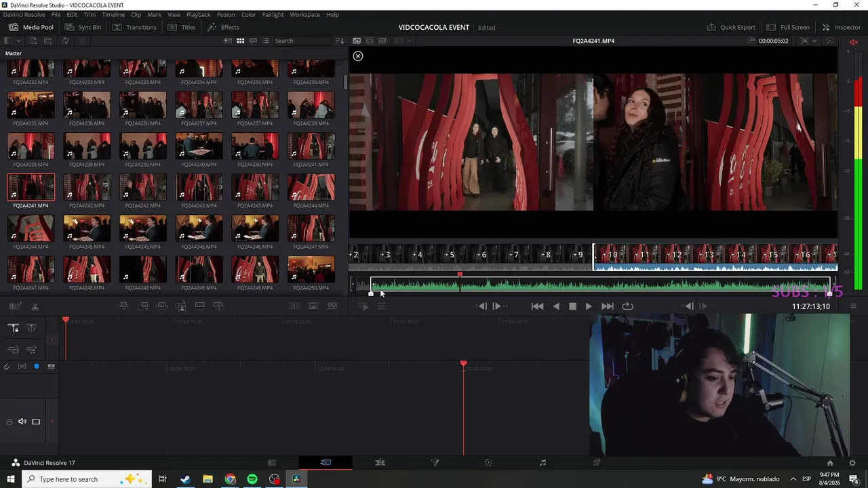This screenshot has width=868, height=488.
Task: Click the split clip scissors icon
Action: pos(35,306)
